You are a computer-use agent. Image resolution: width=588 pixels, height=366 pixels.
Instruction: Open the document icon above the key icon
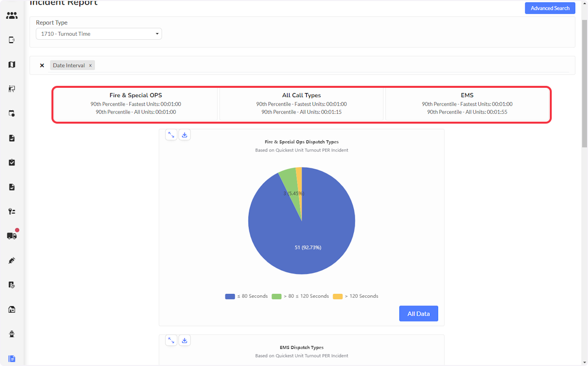pos(12,187)
